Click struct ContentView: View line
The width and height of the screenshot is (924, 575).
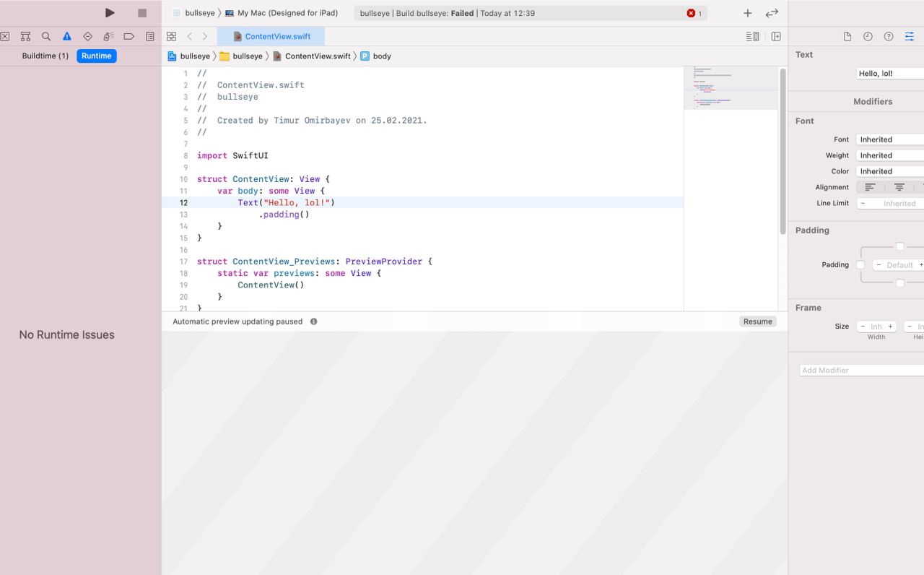[x=263, y=179]
